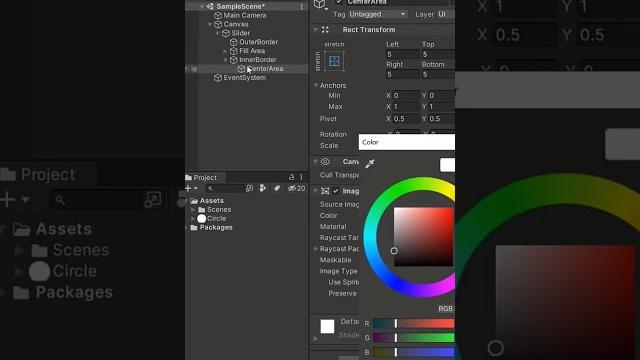Click the Rect Transform component icon
The image size is (640, 360).
[325, 29]
